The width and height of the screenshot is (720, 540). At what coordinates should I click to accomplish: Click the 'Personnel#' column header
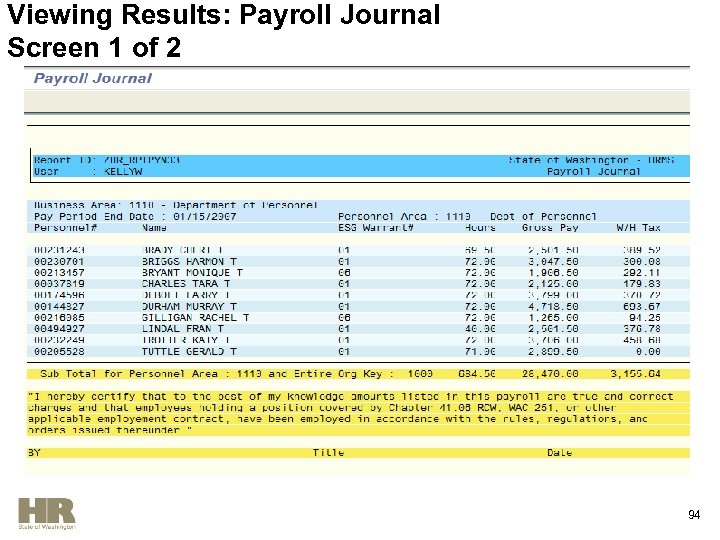[65, 228]
